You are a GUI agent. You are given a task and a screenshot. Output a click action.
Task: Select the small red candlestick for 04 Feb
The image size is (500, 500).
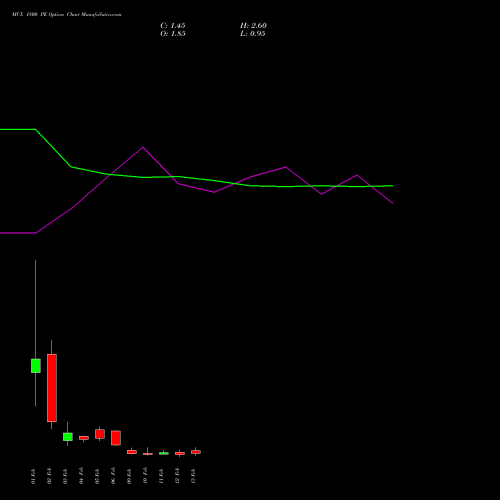pos(84,438)
